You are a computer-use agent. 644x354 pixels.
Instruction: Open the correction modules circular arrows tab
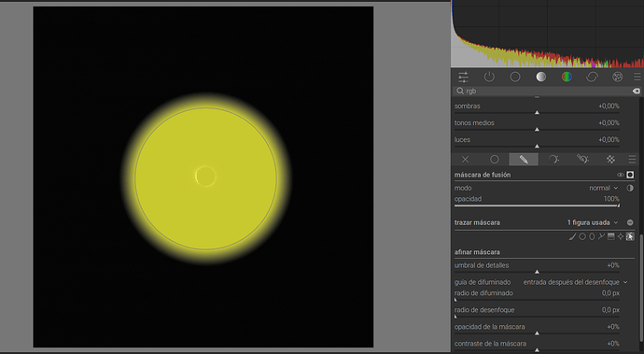pos(592,77)
